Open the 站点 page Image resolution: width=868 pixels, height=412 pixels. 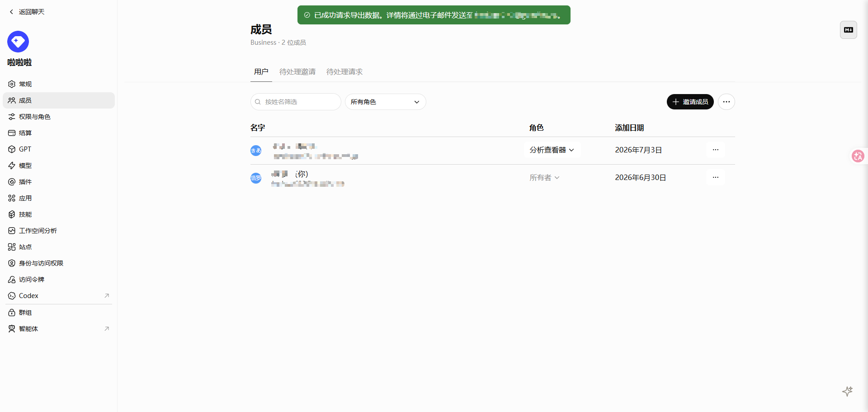pyautogui.click(x=59, y=247)
